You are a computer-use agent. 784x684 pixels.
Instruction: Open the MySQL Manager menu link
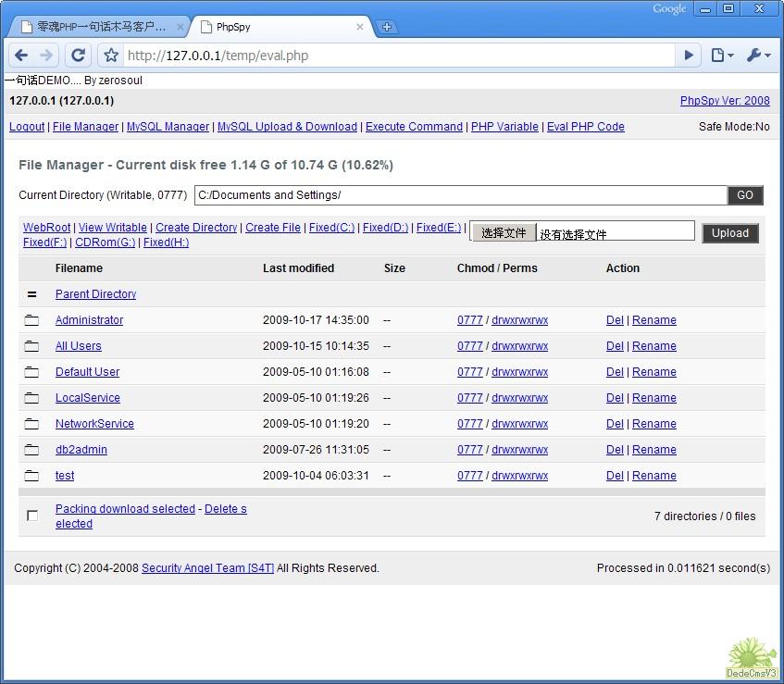coord(168,127)
